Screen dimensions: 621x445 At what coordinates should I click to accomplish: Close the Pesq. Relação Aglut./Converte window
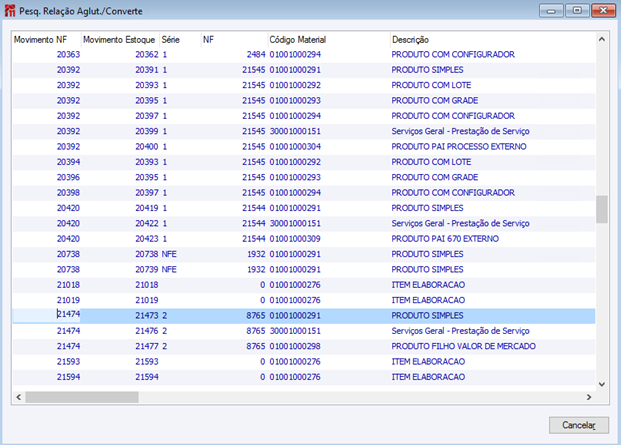(x=603, y=11)
